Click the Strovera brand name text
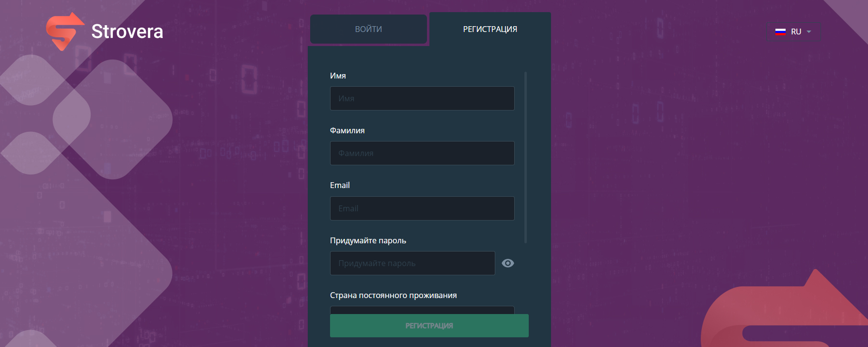Viewport: 868px width, 347px height. (127, 32)
